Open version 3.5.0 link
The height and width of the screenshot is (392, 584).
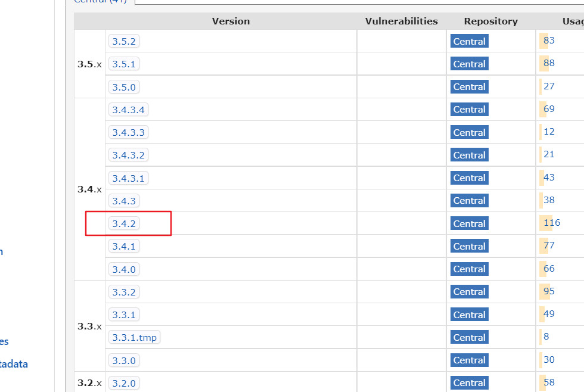point(124,87)
